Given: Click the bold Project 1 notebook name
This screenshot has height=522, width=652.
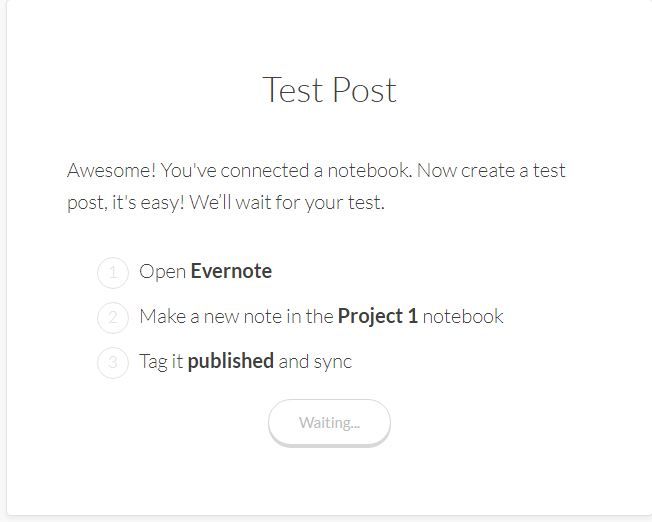Looking at the screenshot, I should point(378,316).
